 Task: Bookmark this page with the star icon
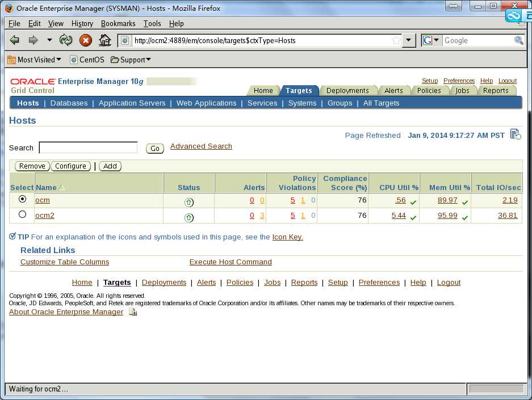pyautogui.click(x=396, y=41)
